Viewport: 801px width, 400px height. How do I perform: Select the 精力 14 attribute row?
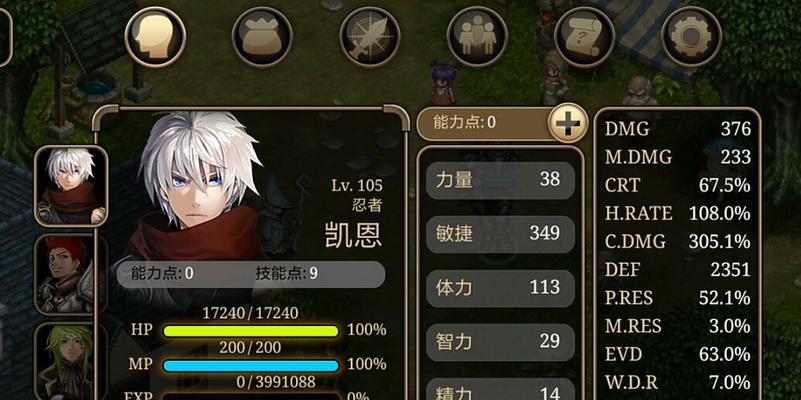click(x=500, y=389)
